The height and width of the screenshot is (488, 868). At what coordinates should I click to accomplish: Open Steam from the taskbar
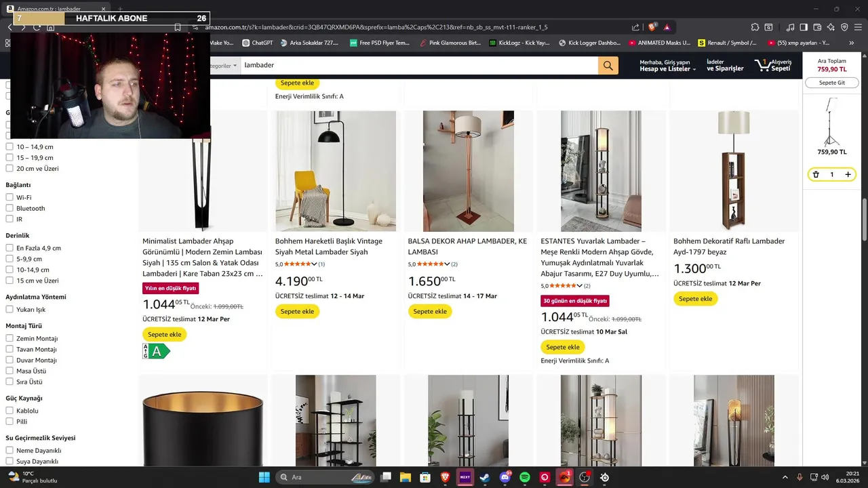click(485, 477)
